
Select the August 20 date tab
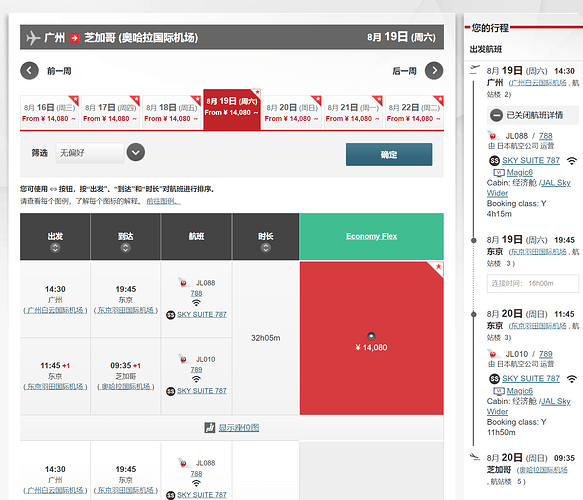coord(292,113)
